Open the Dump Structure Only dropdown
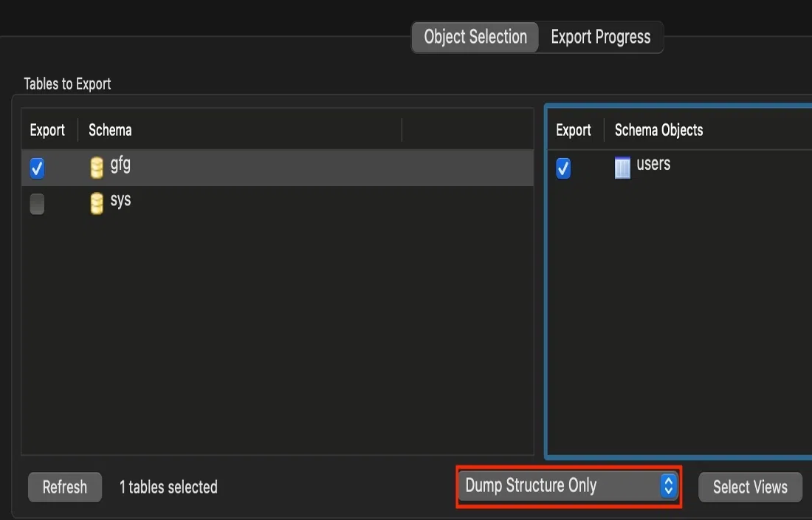 [567, 486]
